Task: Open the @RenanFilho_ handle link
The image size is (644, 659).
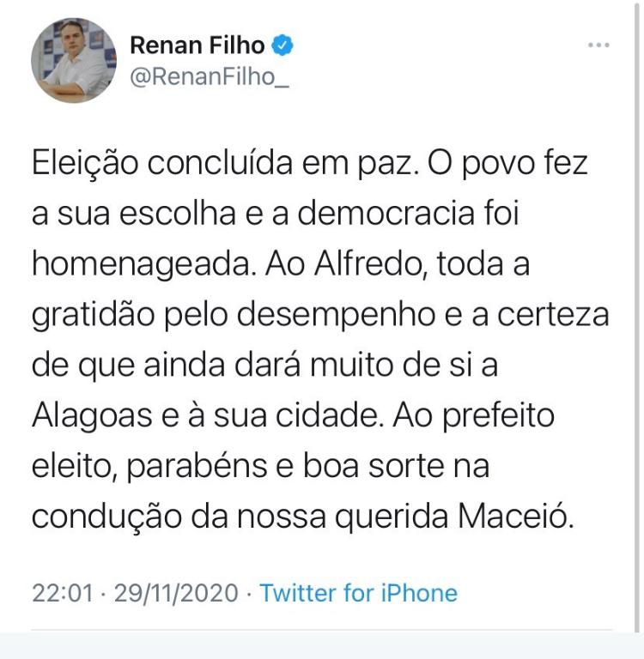Action: (x=210, y=77)
